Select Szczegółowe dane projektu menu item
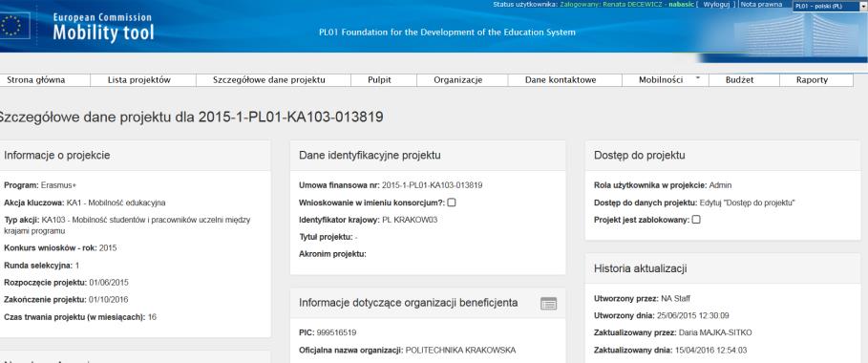This screenshot has height=363, width=868. coord(269,80)
